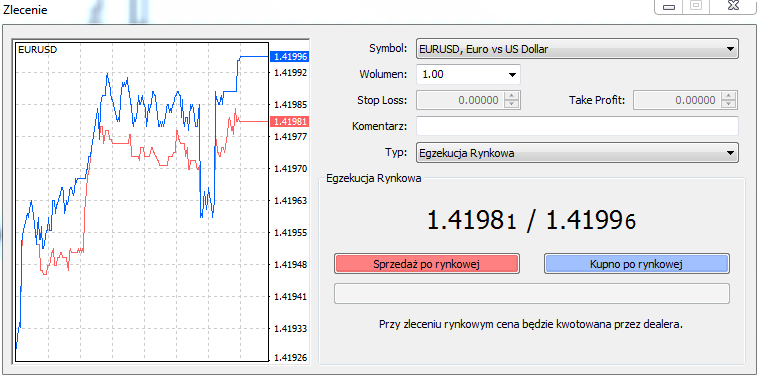The width and height of the screenshot is (759, 377).
Task: Decrease Take Profit with down arrow
Action: click(729, 105)
